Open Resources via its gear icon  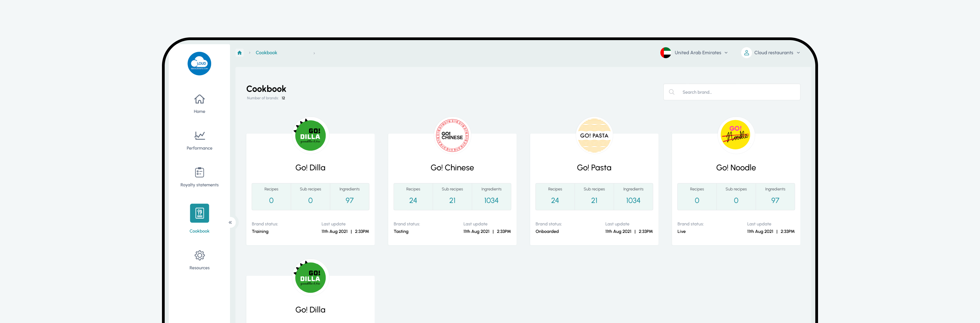click(x=199, y=255)
